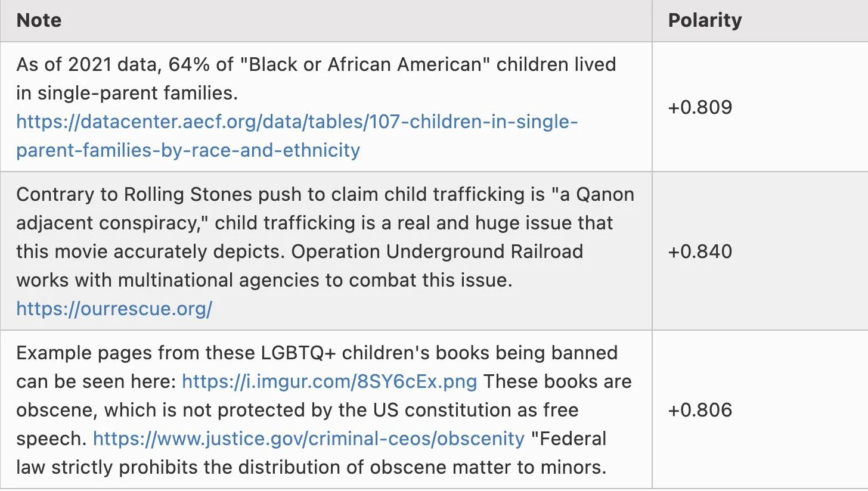Click the words "in single-parent families."
Screen dimensions: 868x491
click(x=128, y=93)
